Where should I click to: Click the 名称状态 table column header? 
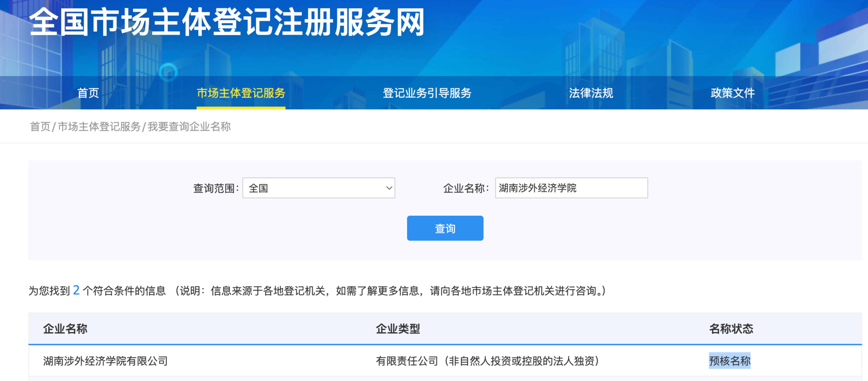[x=731, y=328]
